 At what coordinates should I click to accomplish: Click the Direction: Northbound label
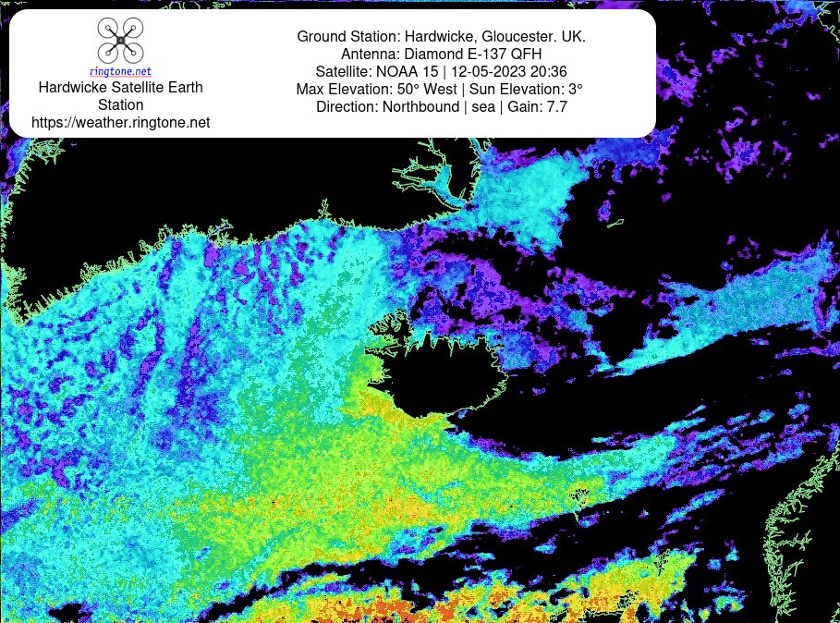pos(388,106)
